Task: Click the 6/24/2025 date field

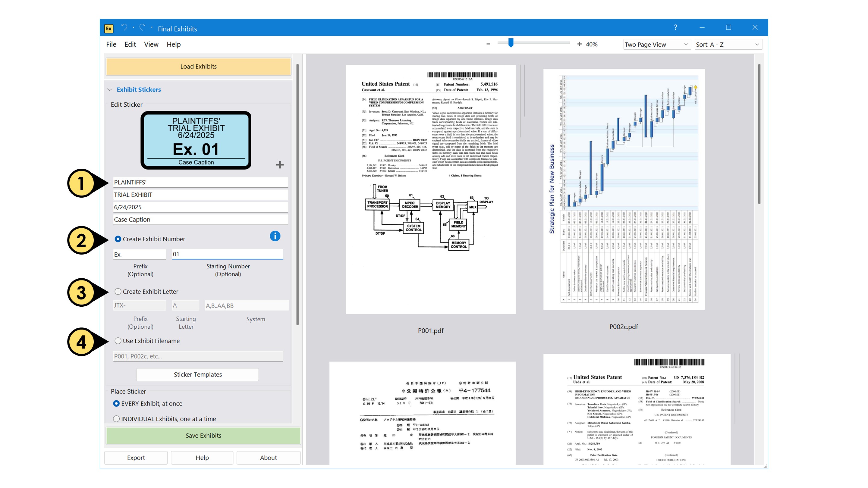Action: pyautogui.click(x=200, y=207)
